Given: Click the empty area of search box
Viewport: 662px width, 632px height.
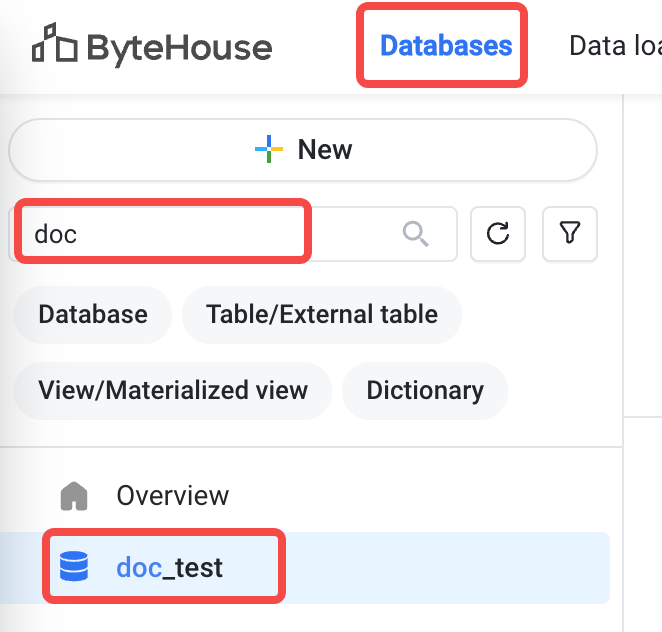Looking at the screenshot, I should coord(353,234).
